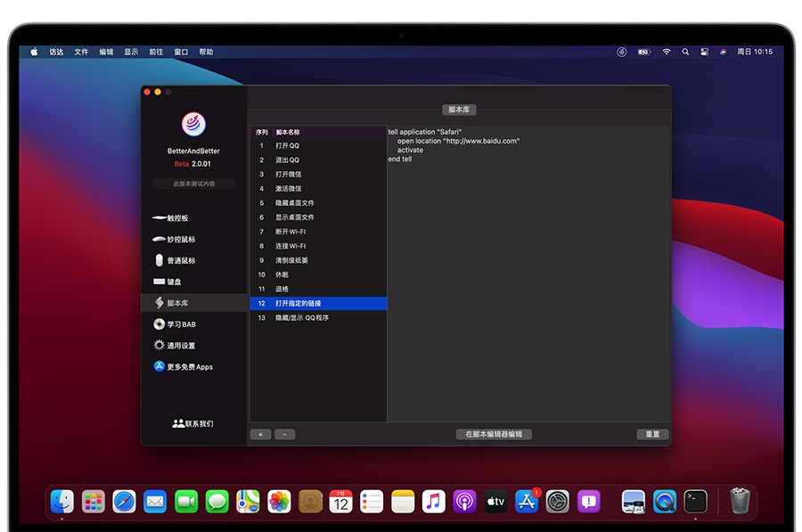802x532 pixels.
Task: Open Finder from the Dock
Action: click(62, 502)
